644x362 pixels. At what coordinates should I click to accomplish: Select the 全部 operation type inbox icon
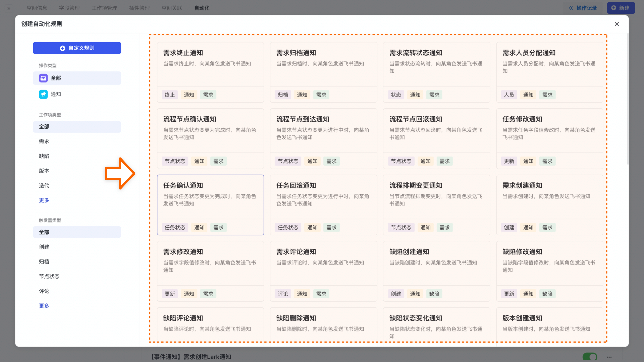(x=43, y=78)
